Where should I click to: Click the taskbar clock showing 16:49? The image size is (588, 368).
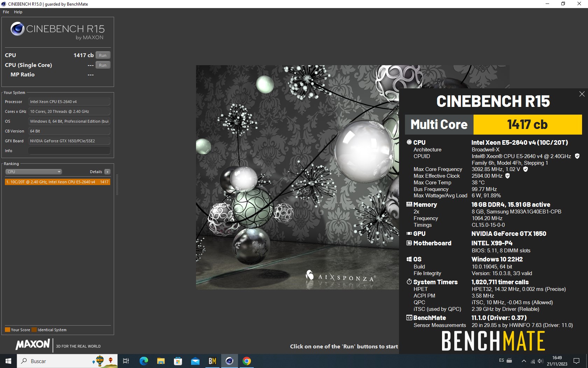coord(557,361)
